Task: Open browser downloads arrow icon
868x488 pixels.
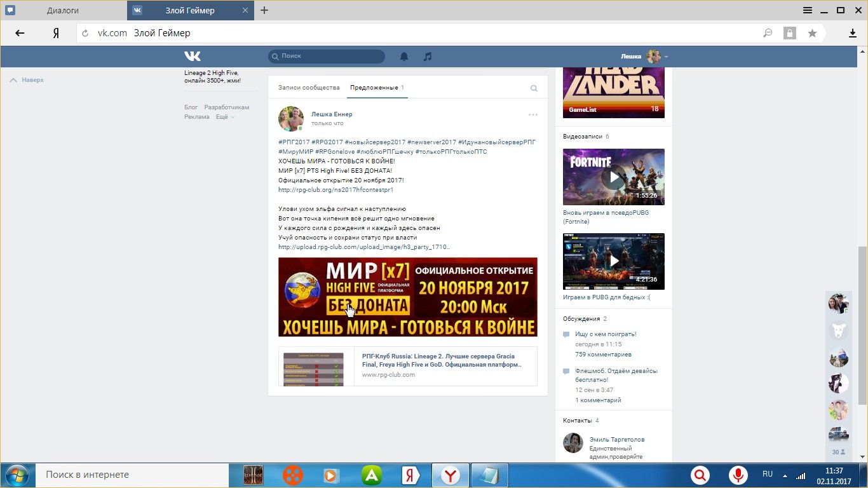Action: (853, 33)
